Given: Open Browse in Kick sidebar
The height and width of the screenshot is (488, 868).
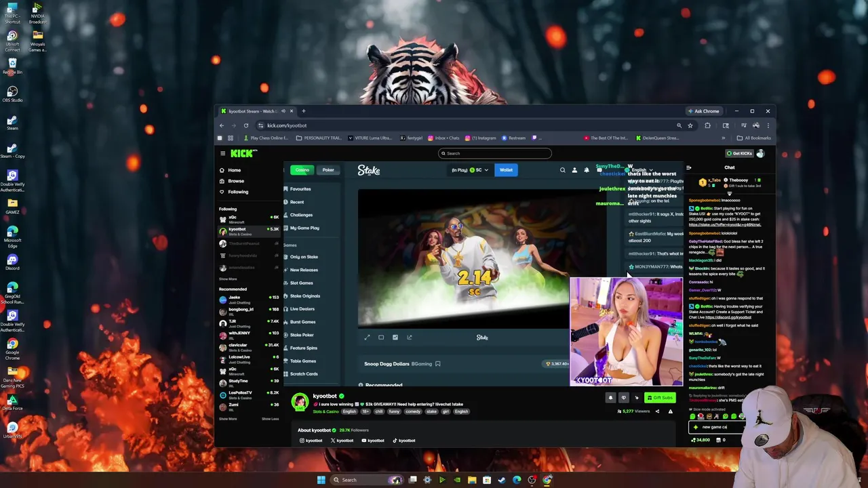Looking at the screenshot, I should pyautogui.click(x=235, y=181).
